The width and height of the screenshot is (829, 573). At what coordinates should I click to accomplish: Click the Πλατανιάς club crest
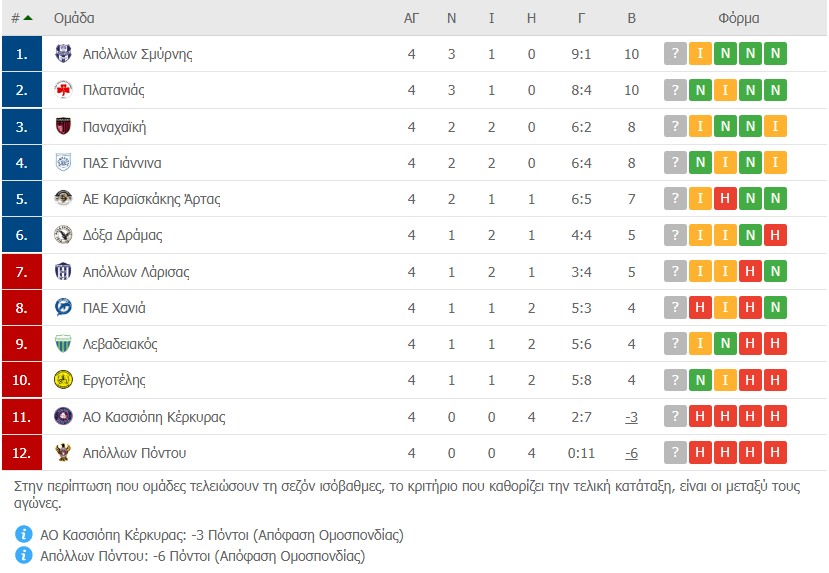(x=64, y=90)
